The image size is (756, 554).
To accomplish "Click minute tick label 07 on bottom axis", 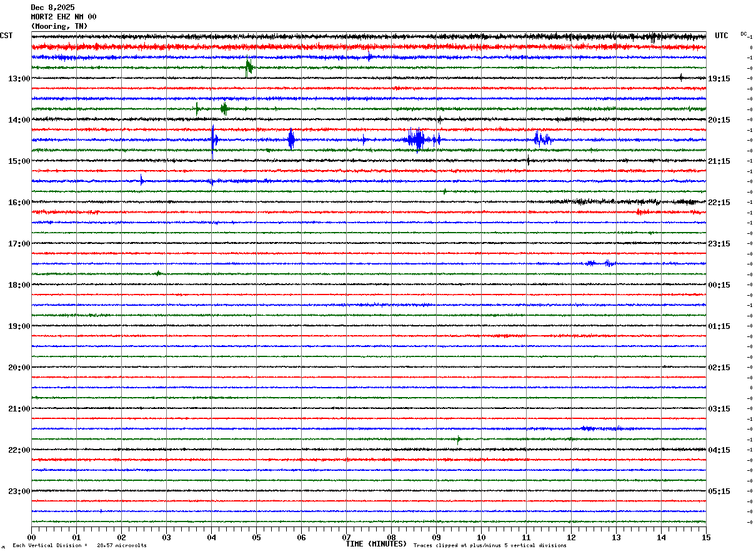I will click(346, 538).
